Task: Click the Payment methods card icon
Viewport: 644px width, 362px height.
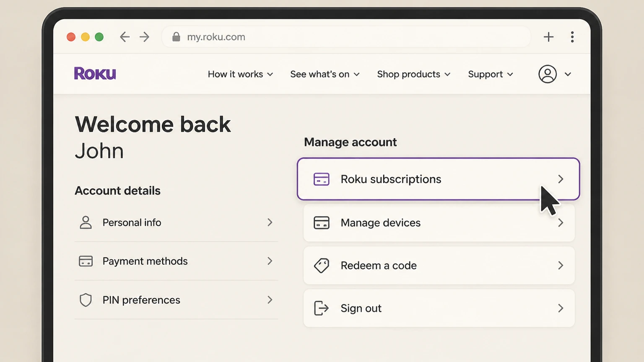Action: coord(86,261)
